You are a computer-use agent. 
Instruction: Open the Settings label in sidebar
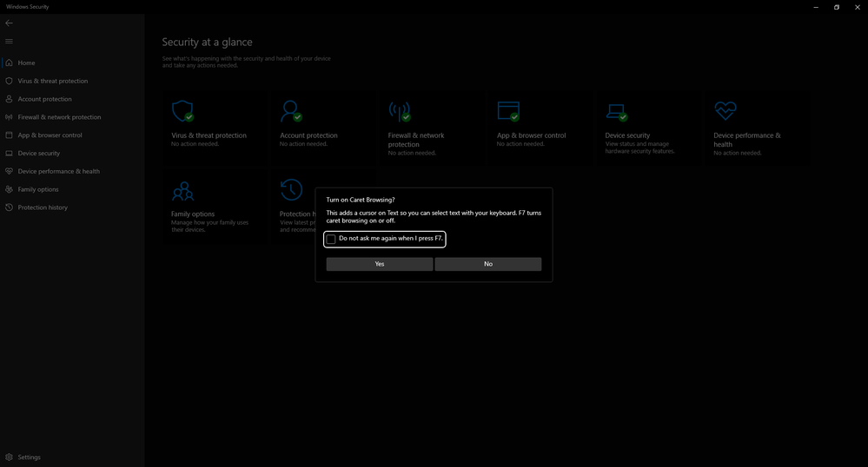click(x=29, y=457)
